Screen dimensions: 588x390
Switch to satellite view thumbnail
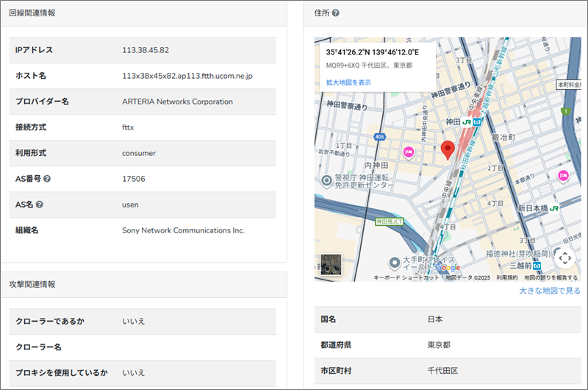tap(331, 263)
